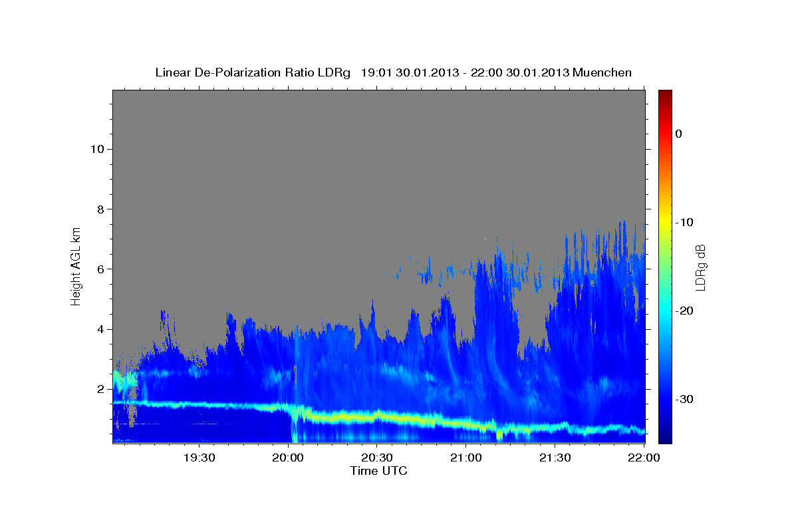Click the colorbar value -20

(683, 311)
